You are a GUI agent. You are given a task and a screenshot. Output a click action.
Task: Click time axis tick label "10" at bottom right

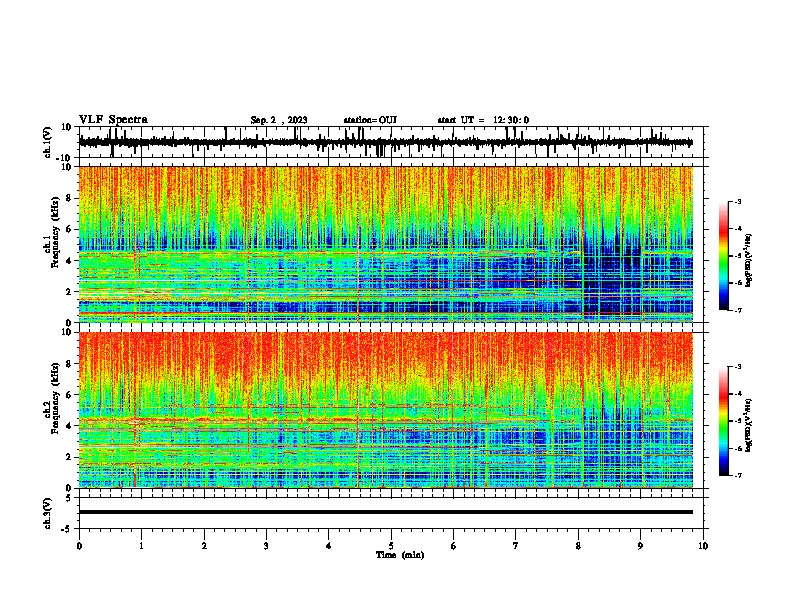click(x=703, y=546)
